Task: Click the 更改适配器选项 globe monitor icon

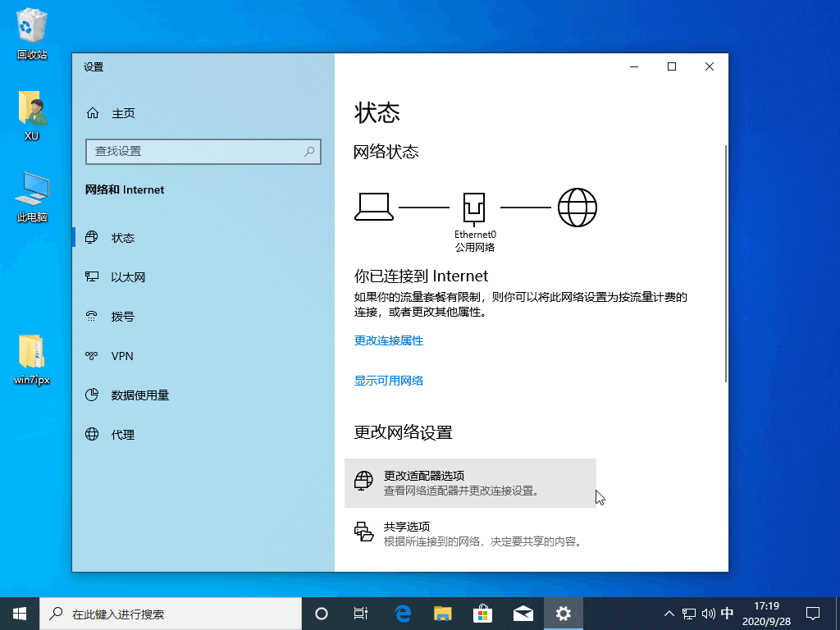Action: click(363, 481)
